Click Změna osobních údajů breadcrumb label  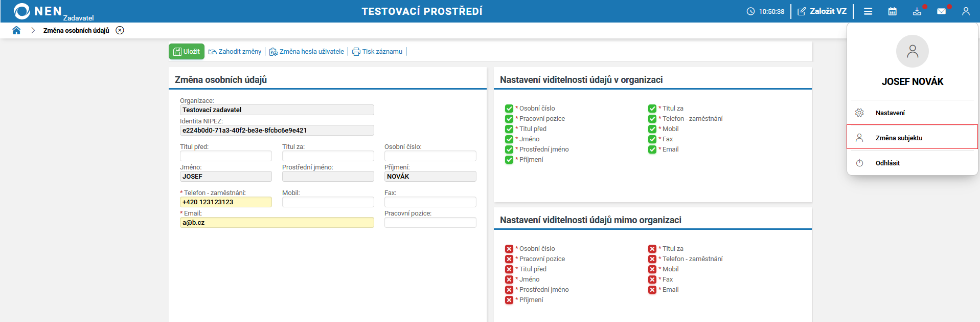tap(76, 30)
